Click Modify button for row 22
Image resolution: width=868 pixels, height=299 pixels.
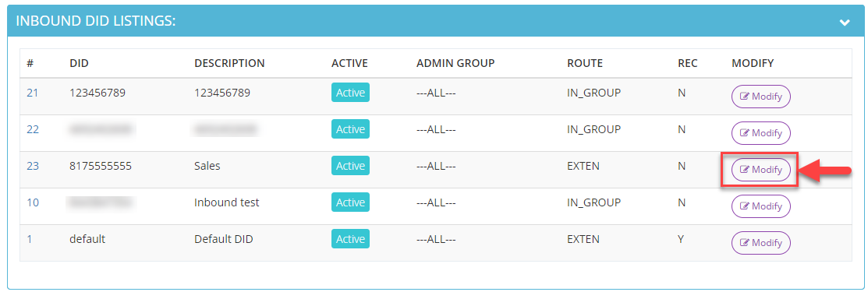point(760,133)
